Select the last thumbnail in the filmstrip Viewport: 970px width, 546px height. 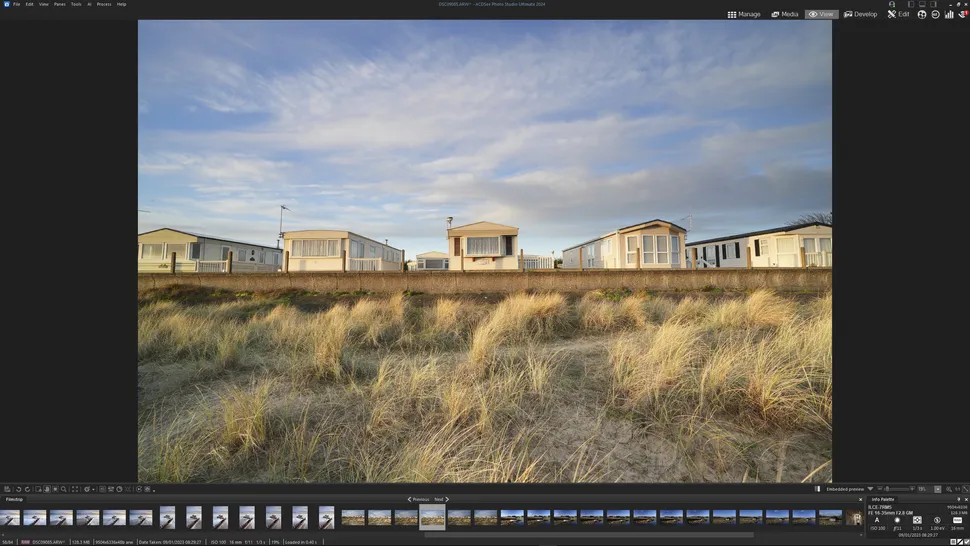(853, 517)
